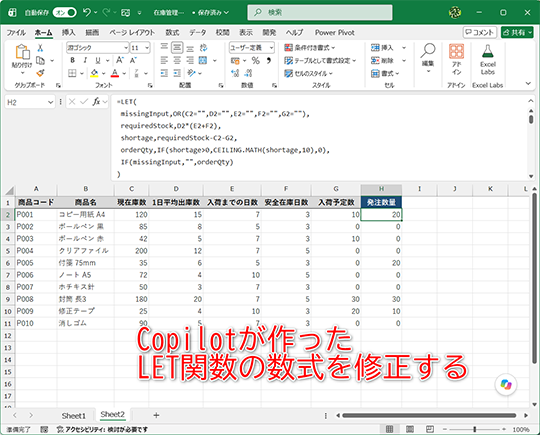Open the font size dropdown

[147, 48]
